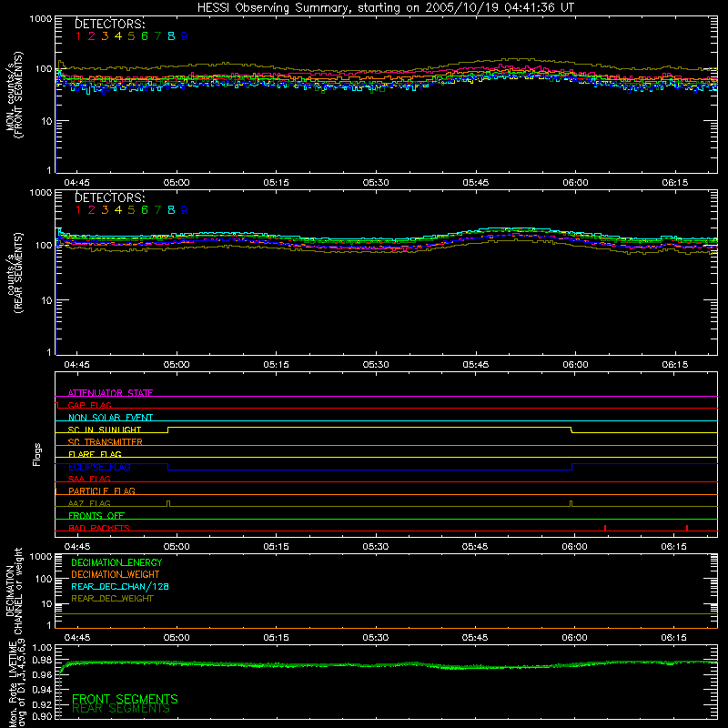
Task: Click the SC_TRANSMITTER flag label
Action: click(x=105, y=442)
